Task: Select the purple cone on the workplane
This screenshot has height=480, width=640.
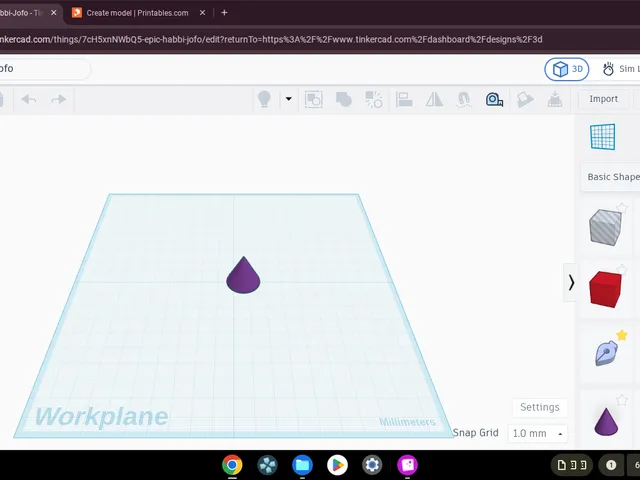Action: click(x=243, y=275)
